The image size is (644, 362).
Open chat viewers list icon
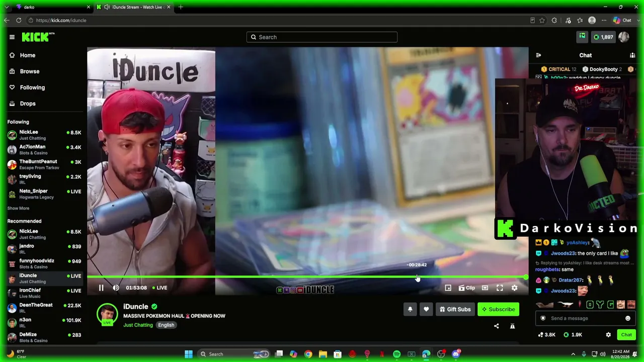click(632, 55)
